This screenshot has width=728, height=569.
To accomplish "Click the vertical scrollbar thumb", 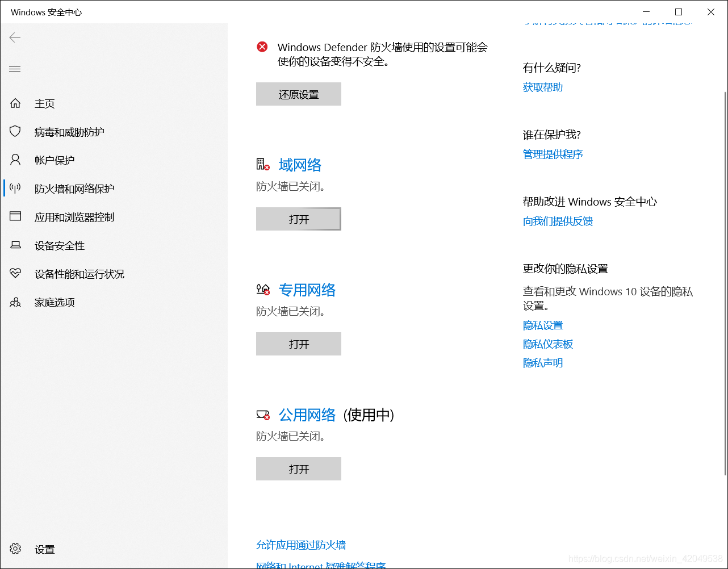I will (x=725, y=283).
